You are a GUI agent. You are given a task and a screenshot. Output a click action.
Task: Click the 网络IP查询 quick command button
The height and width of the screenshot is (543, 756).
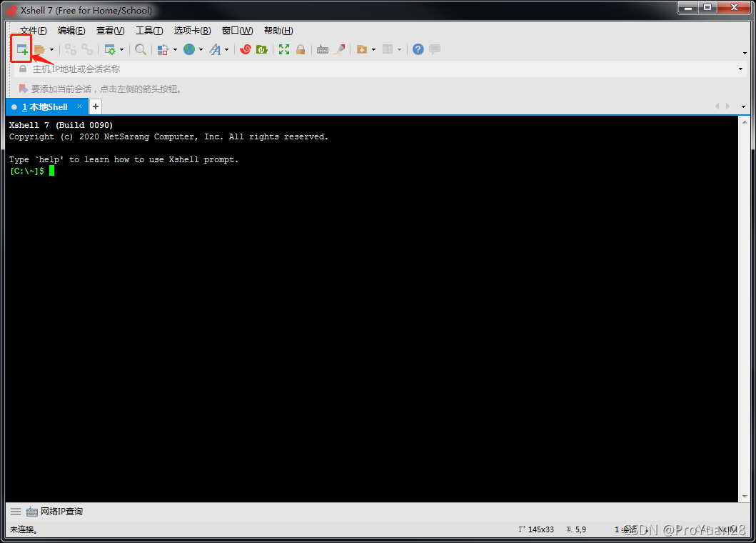(54, 512)
